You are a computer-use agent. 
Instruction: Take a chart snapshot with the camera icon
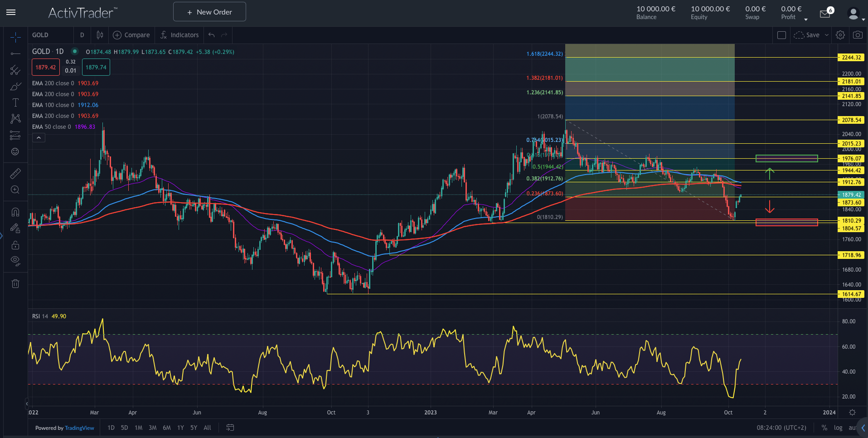pyautogui.click(x=858, y=34)
